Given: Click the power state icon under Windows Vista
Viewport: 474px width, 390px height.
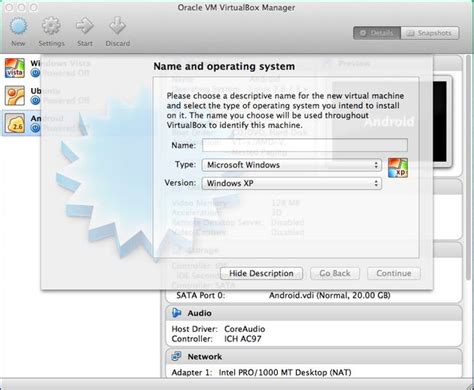Looking at the screenshot, I should (x=35, y=73).
